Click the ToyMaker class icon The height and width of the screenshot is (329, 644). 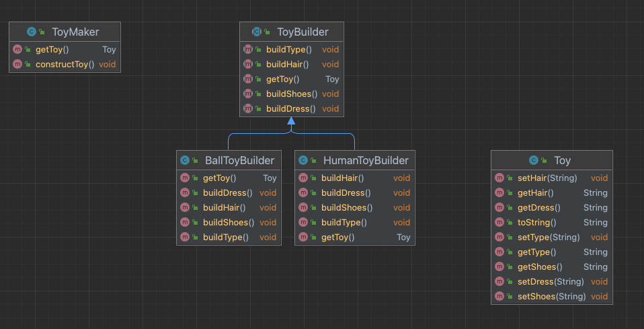(31, 32)
